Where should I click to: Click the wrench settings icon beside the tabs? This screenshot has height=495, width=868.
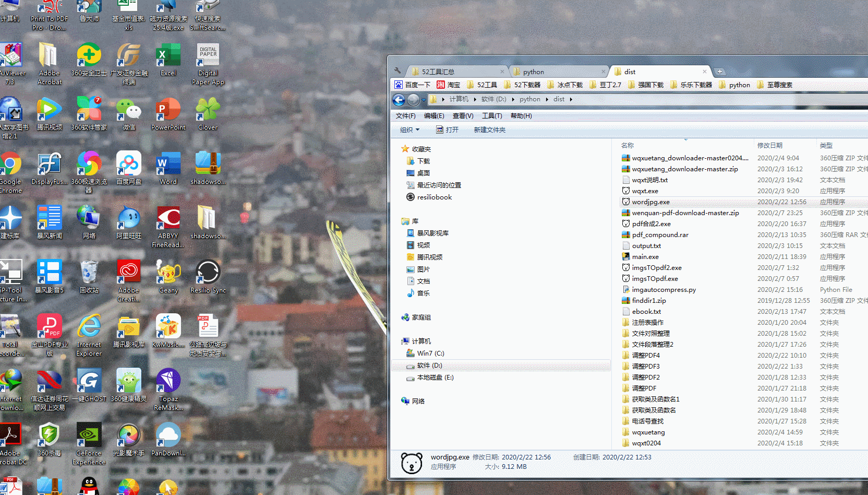[398, 71]
